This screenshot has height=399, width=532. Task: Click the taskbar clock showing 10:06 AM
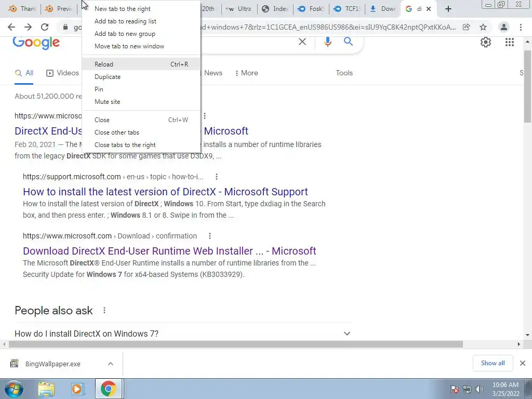coord(505,389)
